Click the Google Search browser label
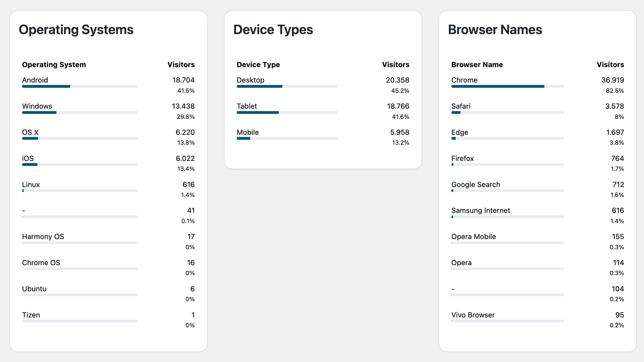Viewport: 644px width, 362px height. [476, 185]
